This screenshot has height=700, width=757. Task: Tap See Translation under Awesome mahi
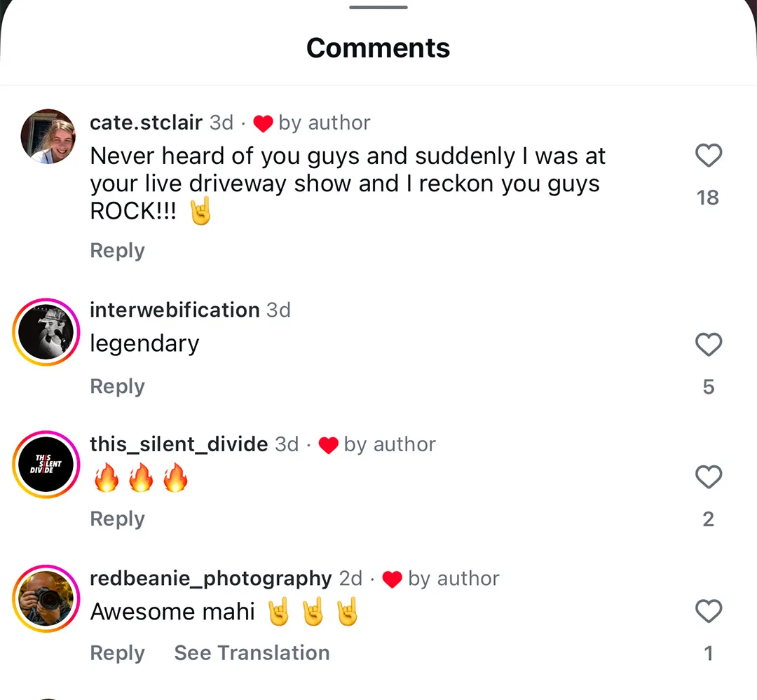point(252,652)
